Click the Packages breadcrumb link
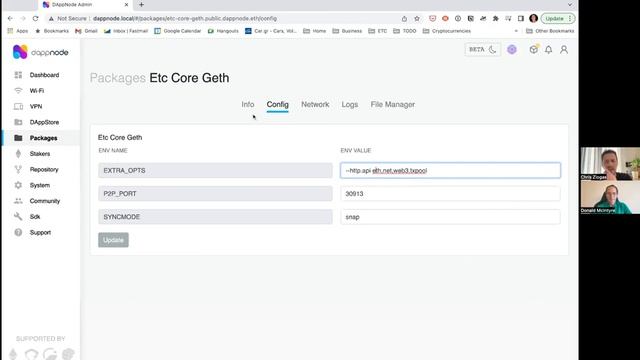 pyautogui.click(x=118, y=78)
